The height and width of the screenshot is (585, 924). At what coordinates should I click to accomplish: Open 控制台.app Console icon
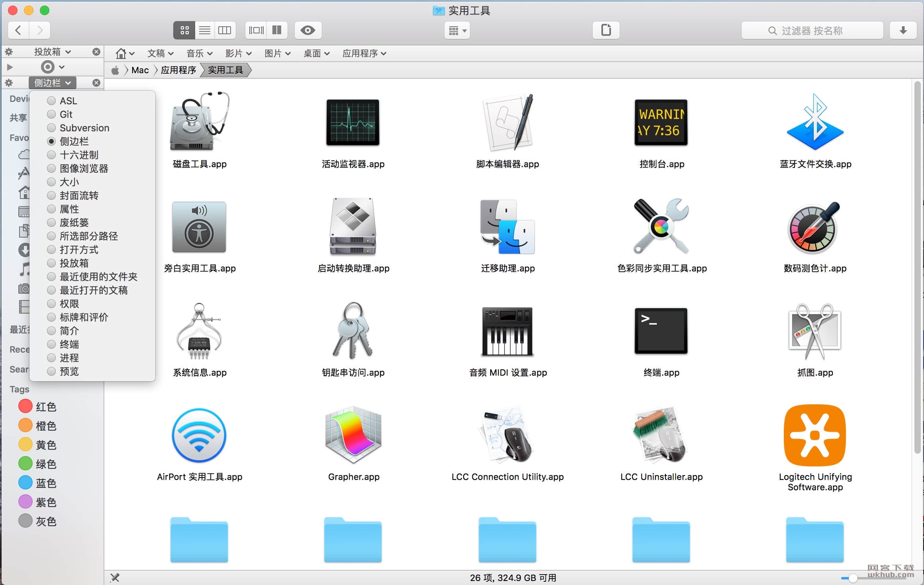[x=661, y=123]
